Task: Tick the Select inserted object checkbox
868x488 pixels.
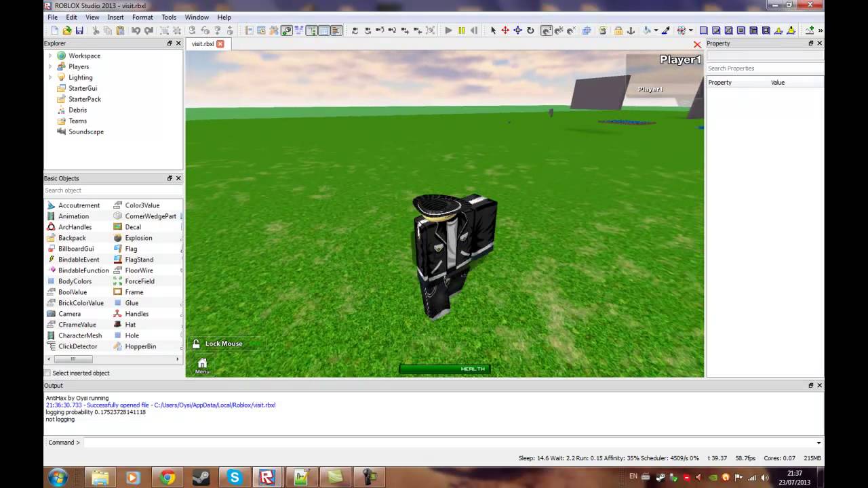Action: pyautogui.click(x=47, y=373)
